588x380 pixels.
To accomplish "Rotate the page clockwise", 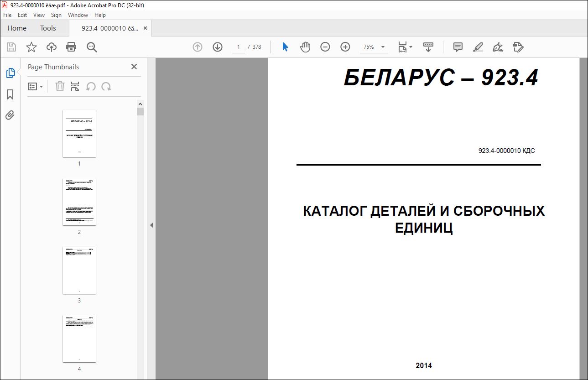I will point(106,86).
